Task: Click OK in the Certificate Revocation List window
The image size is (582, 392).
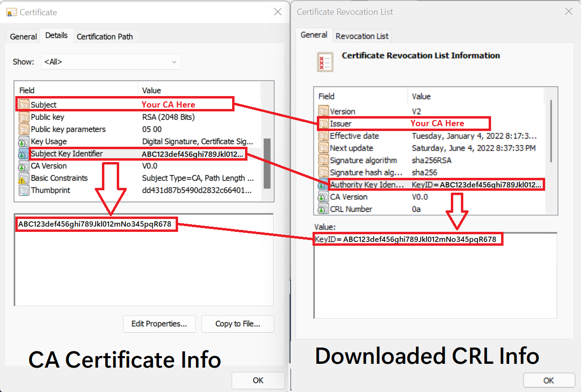Action: point(548,381)
